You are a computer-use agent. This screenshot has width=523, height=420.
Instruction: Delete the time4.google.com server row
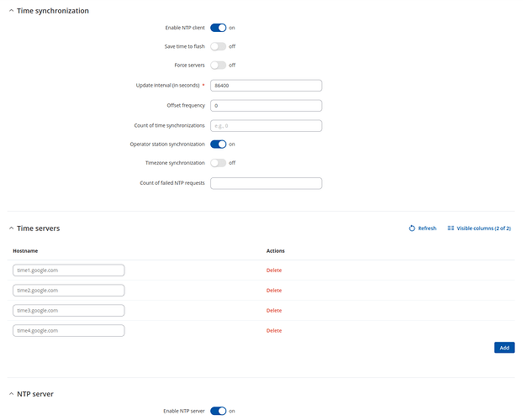(x=274, y=331)
